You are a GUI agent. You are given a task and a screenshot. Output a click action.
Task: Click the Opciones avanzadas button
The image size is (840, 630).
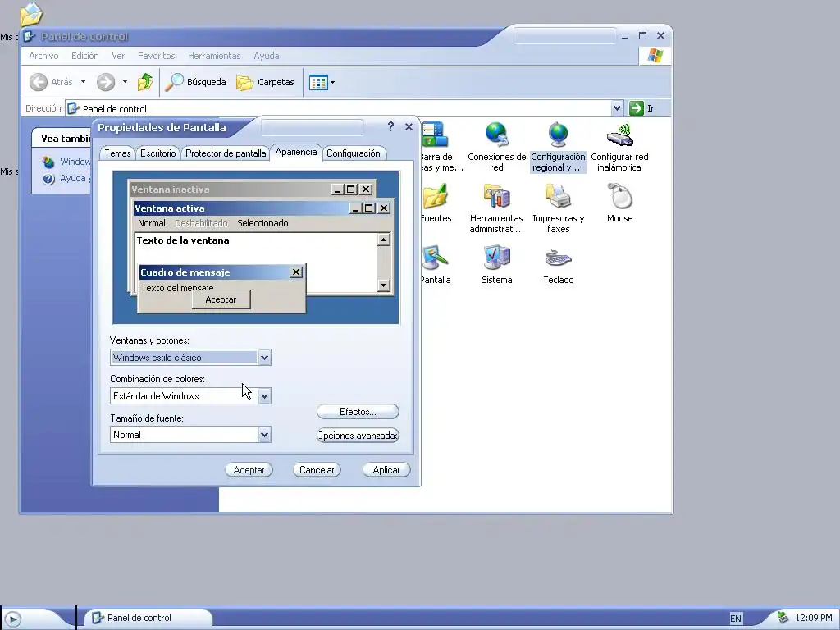coord(358,436)
